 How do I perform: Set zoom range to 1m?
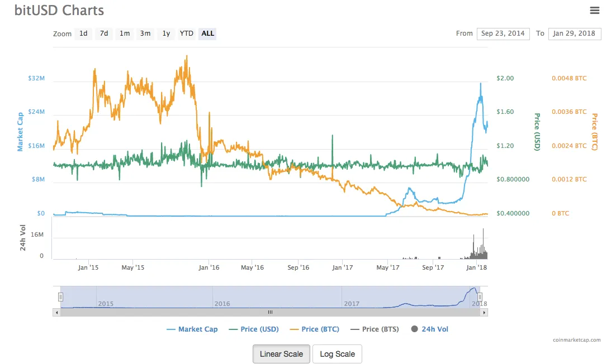pos(125,33)
